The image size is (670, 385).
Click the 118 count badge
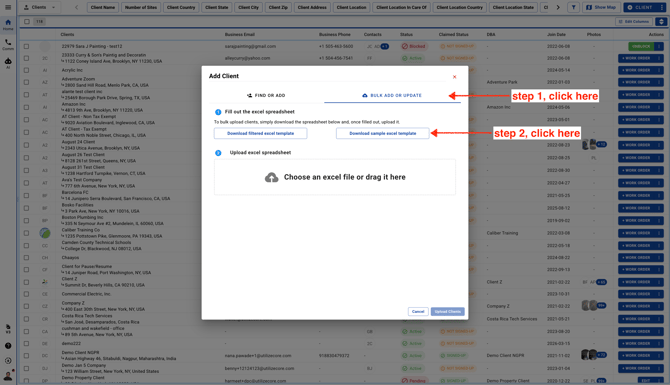pos(40,21)
